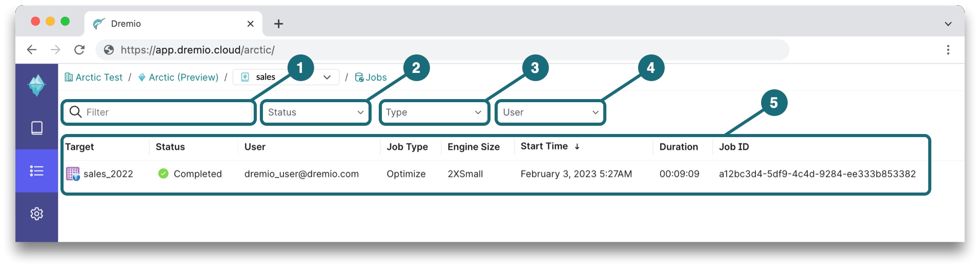Expand the Type filter dropdown
980x268 pixels.
coord(434,112)
